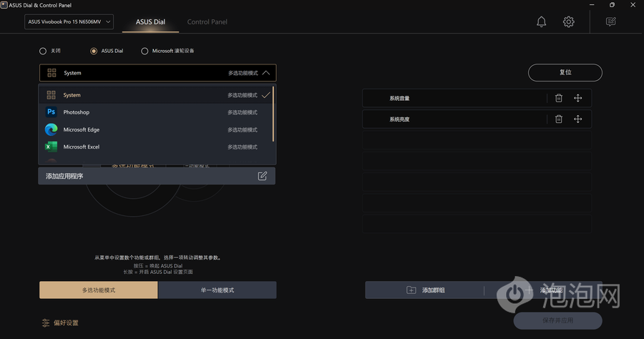Select the 系统音量 function row
This screenshot has width=644, height=339.
[x=477, y=98]
